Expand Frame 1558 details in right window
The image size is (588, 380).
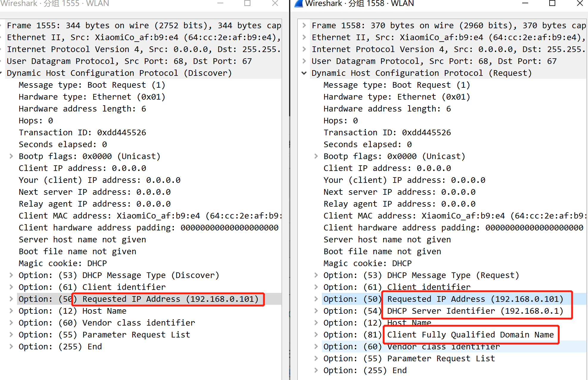coord(304,26)
